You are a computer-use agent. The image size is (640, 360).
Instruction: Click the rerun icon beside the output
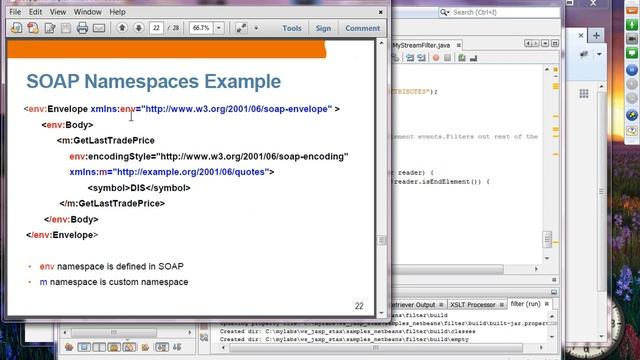204,337
